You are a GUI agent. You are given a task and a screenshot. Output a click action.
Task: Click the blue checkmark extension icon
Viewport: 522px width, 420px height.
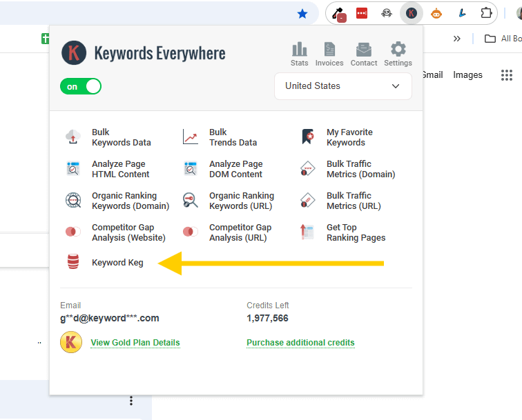pos(461,13)
